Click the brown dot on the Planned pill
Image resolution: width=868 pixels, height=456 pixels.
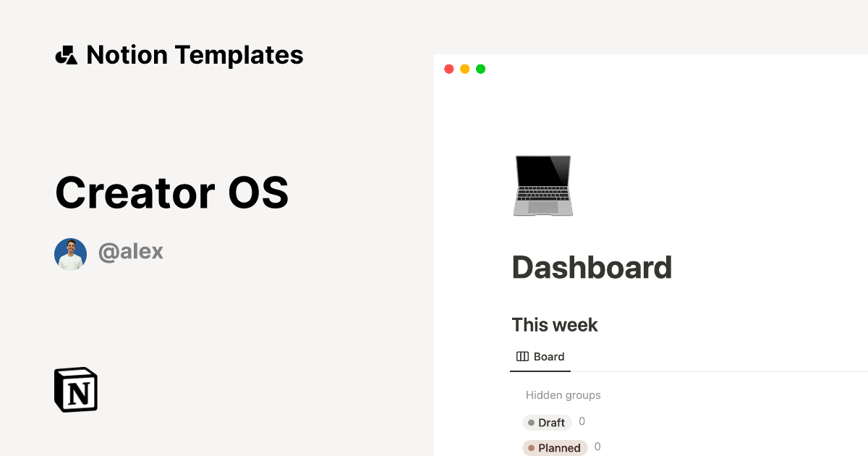(x=532, y=447)
